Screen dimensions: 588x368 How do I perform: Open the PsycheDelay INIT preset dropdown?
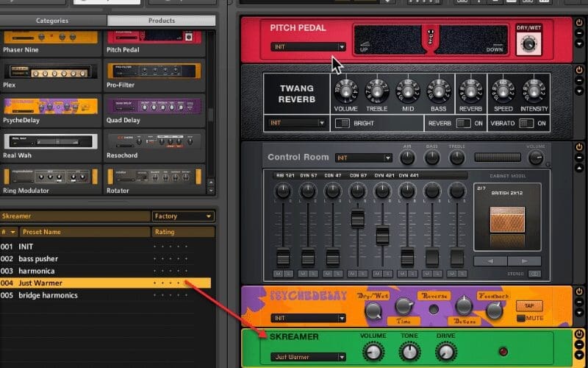pyautogui.click(x=308, y=318)
